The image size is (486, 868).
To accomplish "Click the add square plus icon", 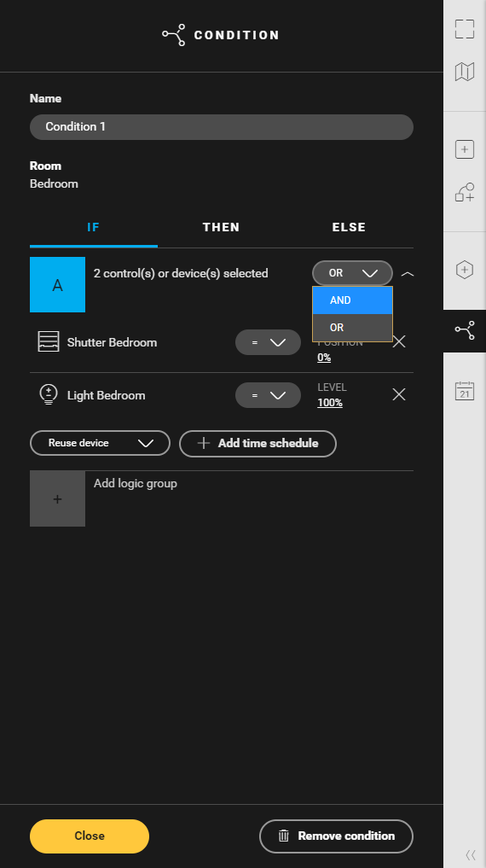I will (465, 149).
